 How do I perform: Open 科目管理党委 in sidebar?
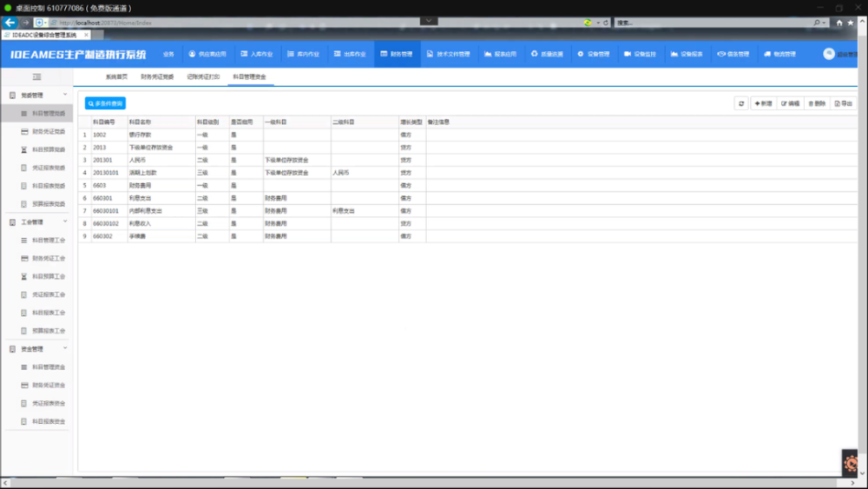click(x=37, y=114)
